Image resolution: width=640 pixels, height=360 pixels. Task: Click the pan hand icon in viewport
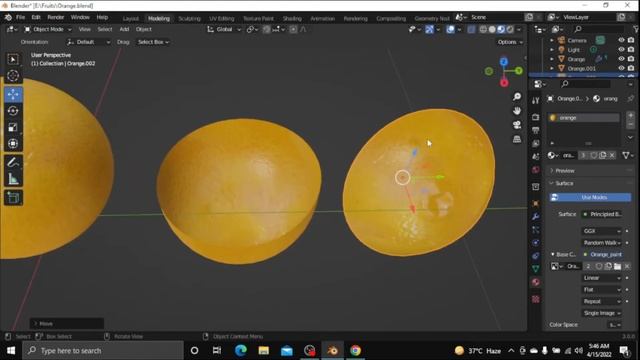pyautogui.click(x=517, y=111)
